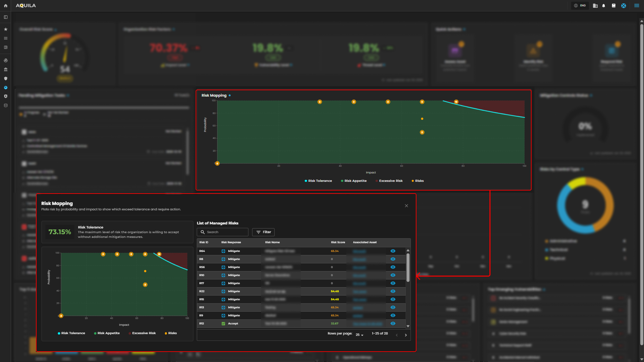Click the organization building icon in header

pyautogui.click(x=595, y=6)
